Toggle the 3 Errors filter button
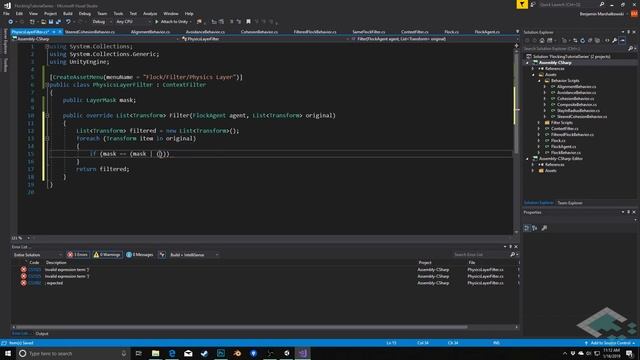Screen dimensions: 640x360 pyautogui.click(x=78, y=255)
